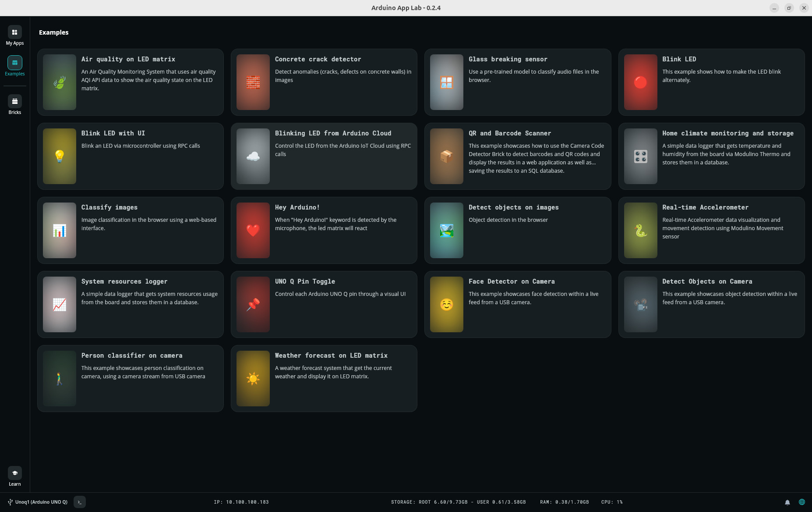Select the System resources logger title

[124, 281]
